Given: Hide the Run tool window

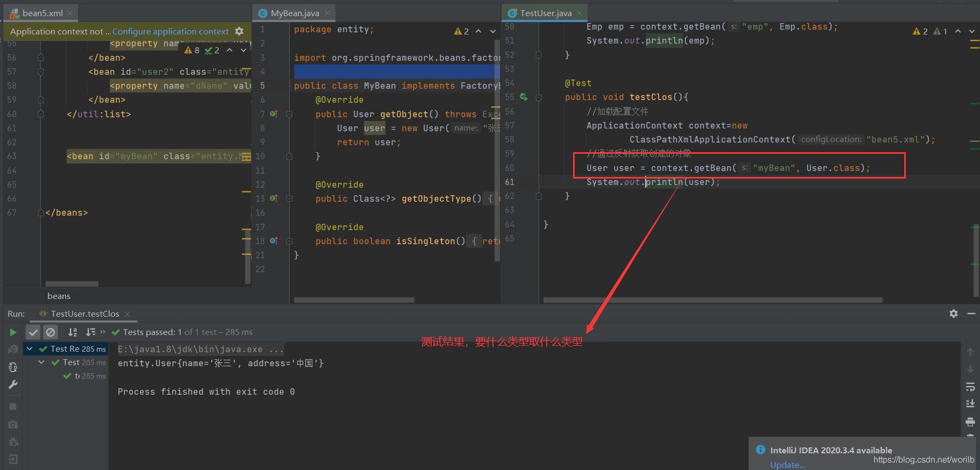Looking at the screenshot, I should (x=971, y=314).
